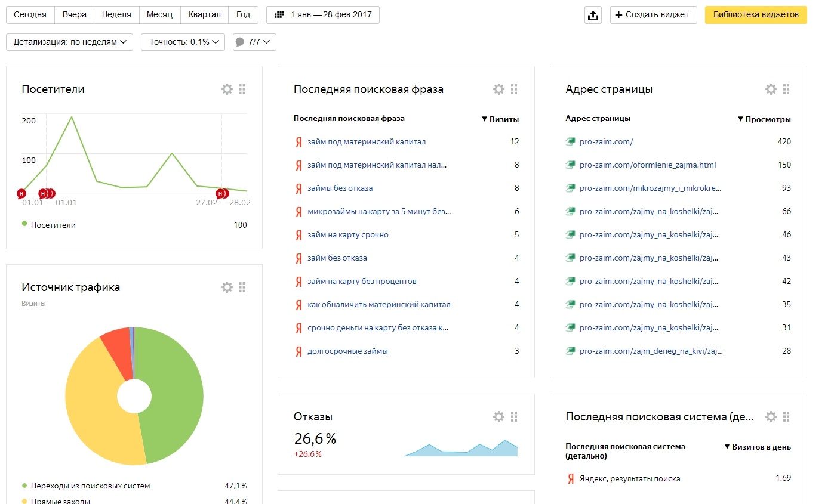Open the settings gear of Адрес страницы widget

click(771, 89)
